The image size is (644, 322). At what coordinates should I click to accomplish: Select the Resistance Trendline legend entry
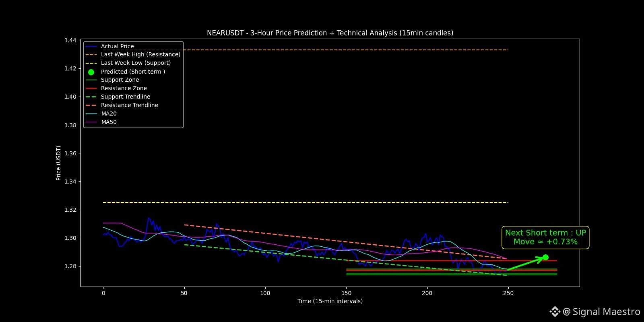pyautogui.click(x=122, y=105)
